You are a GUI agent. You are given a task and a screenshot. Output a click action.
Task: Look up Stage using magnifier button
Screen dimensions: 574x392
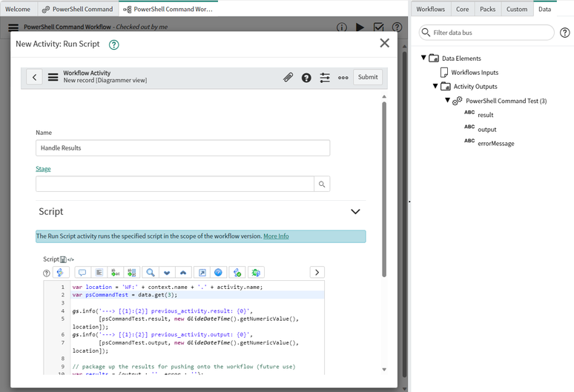(x=322, y=184)
